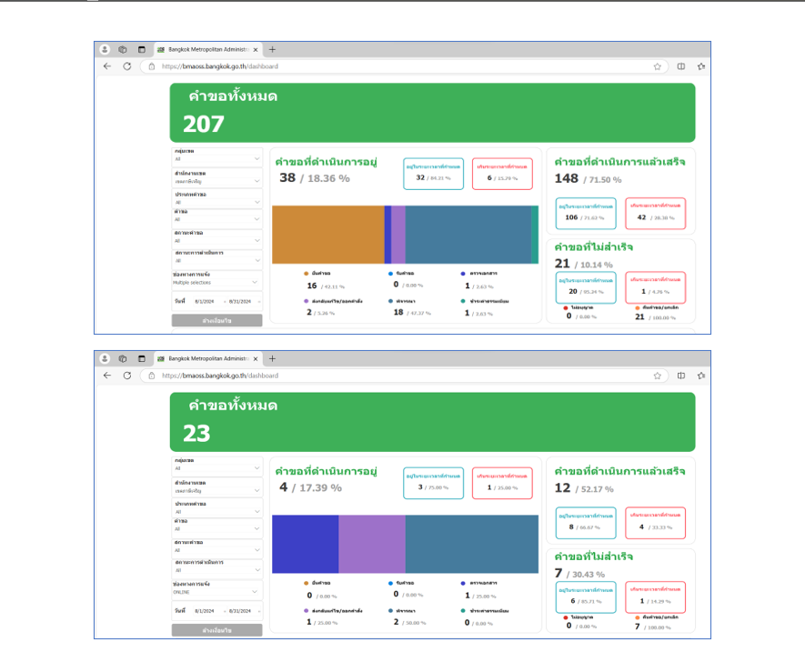The width and height of the screenshot is (805, 672).
Task: Click the favorite star in the top window's address bar
Action: point(657,66)
